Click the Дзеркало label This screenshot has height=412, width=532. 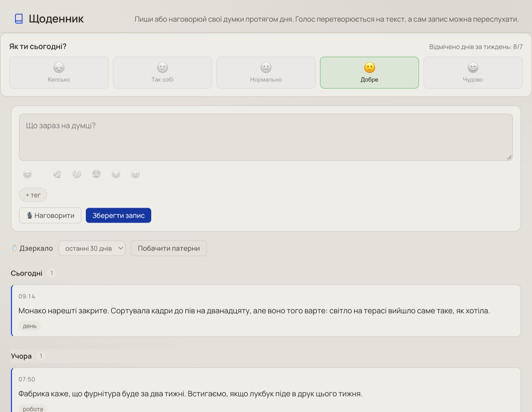click(36, 248)
